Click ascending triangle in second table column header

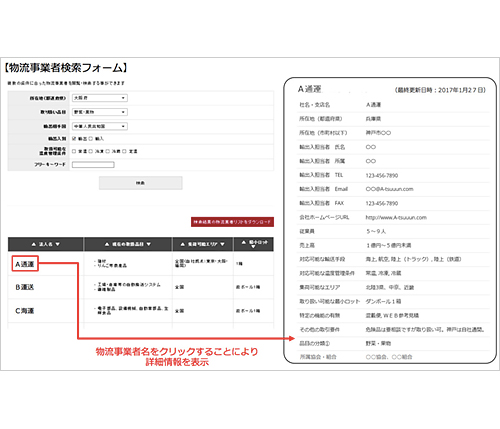point(107,244)
